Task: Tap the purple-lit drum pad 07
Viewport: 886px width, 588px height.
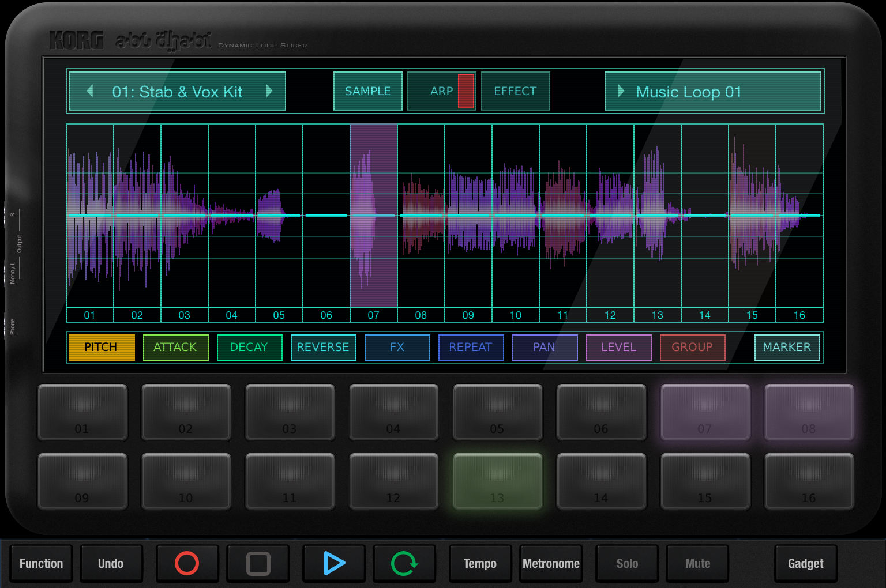Action: point(705,412)
